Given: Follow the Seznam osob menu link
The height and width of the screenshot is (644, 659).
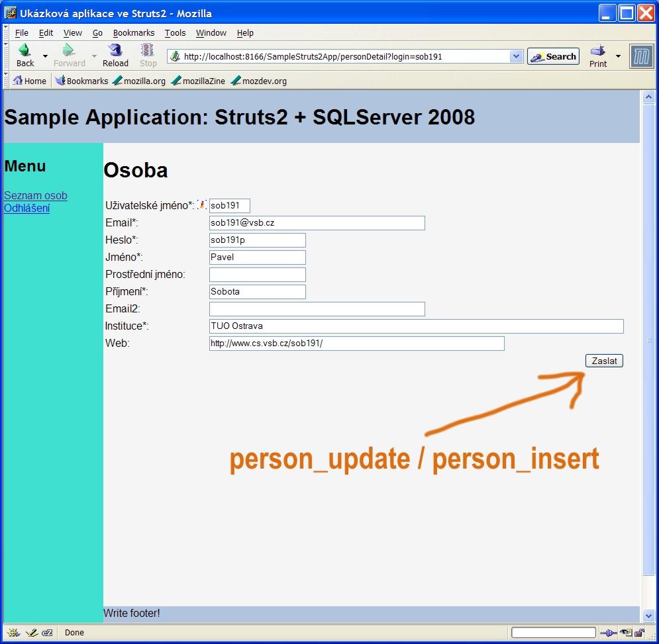Looking at the screenshot, I should click(x=36, y=195).
